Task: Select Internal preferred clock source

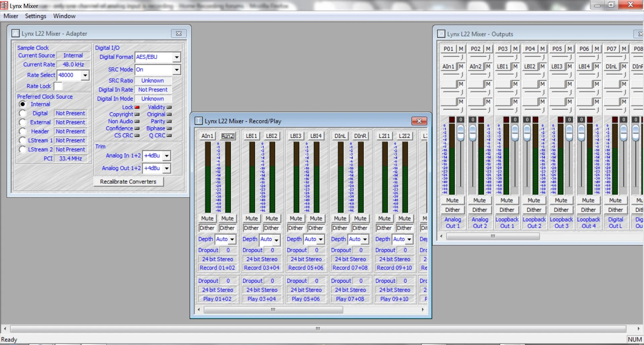Action: (x=22, y=104)
